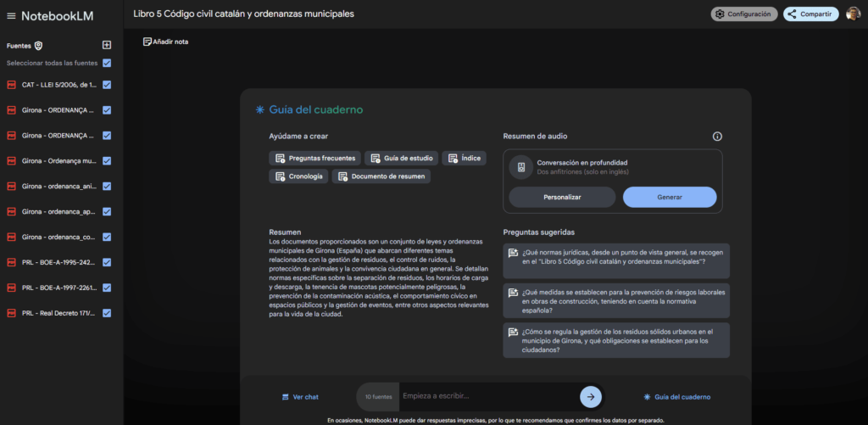Image resolution: width=868 pixels, height=425 pixels.
Task: Create a Guía de estudio
Action: coord(401,159)
